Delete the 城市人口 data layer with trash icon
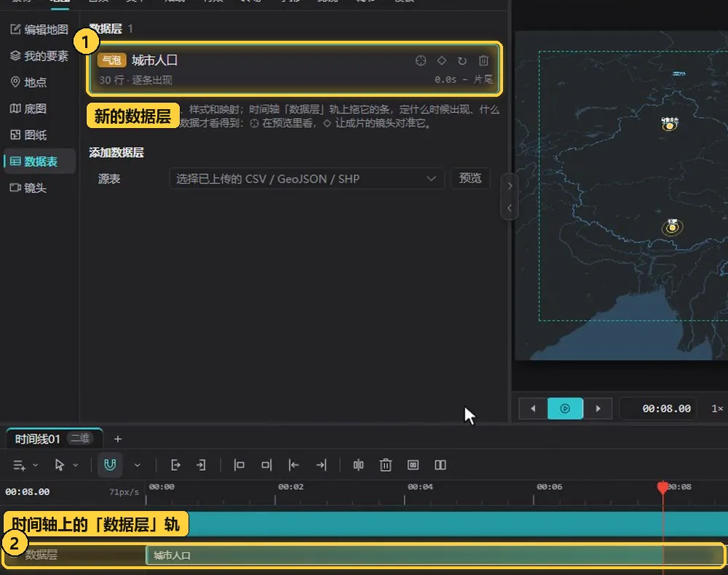 (483, 61)
